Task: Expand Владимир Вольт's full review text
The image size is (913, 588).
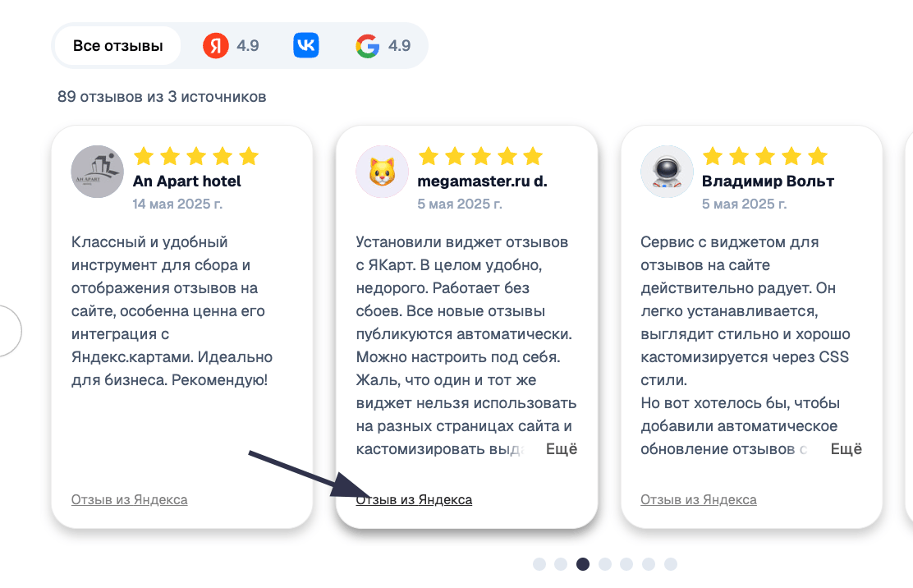Action: point(846,448)
